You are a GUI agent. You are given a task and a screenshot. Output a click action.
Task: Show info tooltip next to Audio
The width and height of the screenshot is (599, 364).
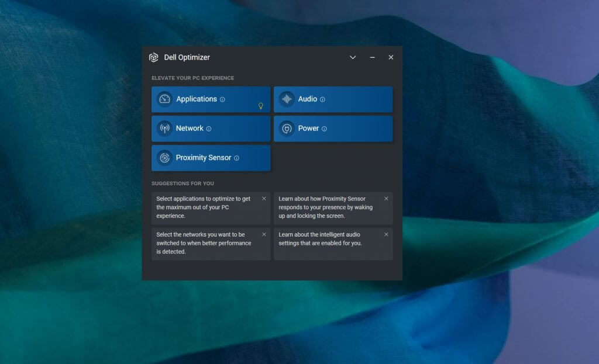(322, 99)
